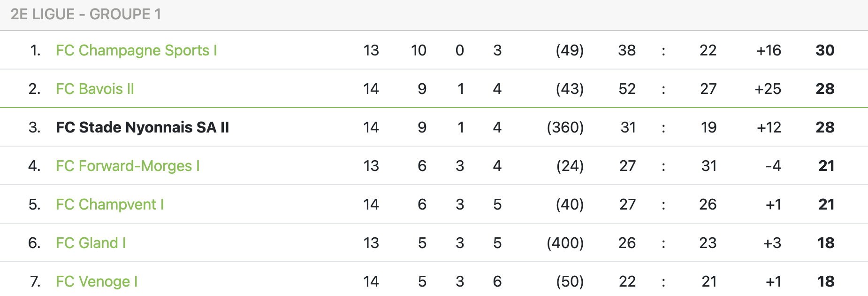Select the +16 goal difference value

(769, 50)
